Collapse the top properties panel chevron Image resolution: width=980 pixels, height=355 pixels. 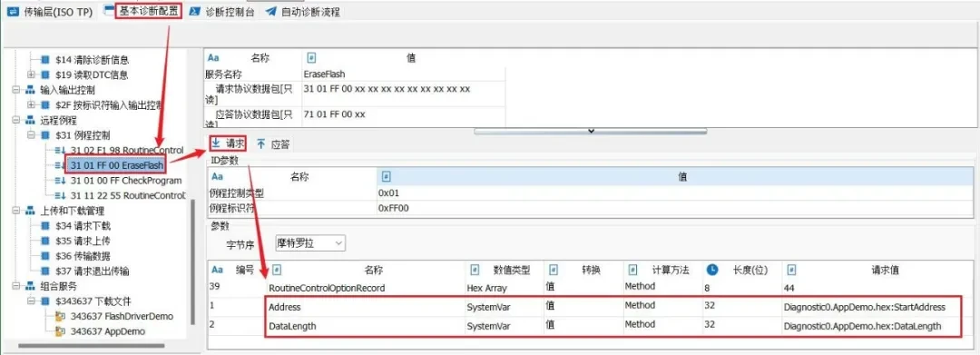[x=591, y=132]
